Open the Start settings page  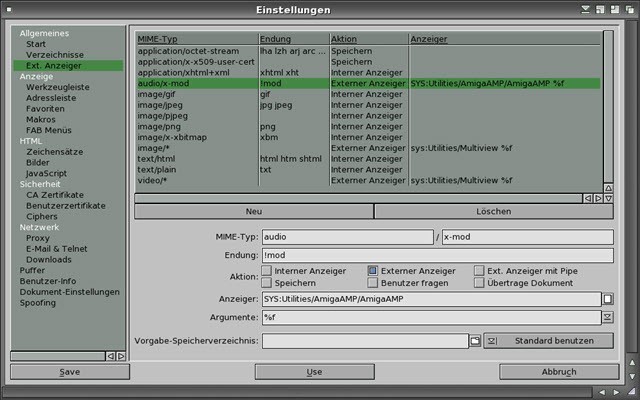tap(36, 44)
